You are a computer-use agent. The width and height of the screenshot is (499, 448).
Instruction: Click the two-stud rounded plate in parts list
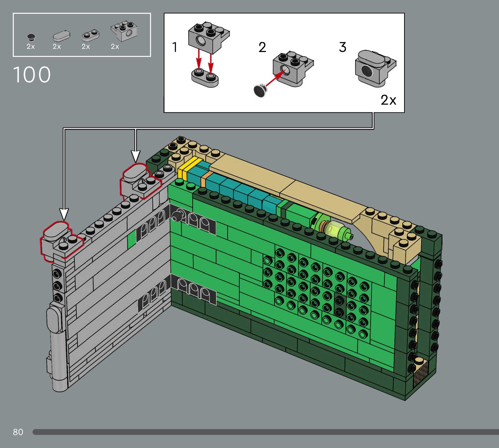pos(90,35)
